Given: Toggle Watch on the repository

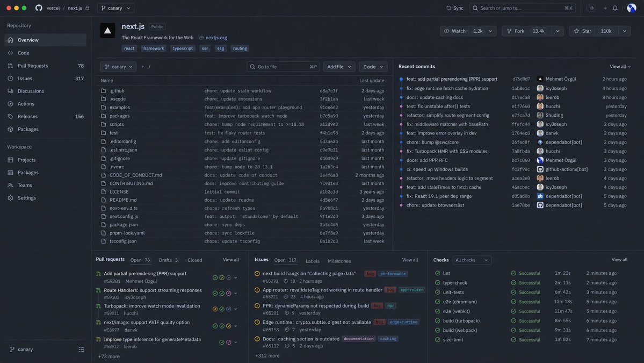Looking at the screenshot, I should pos(454,31).
